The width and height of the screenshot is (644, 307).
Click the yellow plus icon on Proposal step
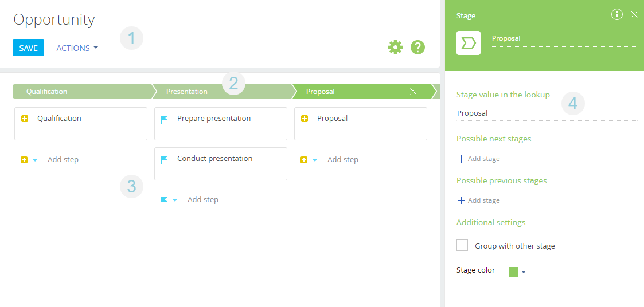click(305, 119)
